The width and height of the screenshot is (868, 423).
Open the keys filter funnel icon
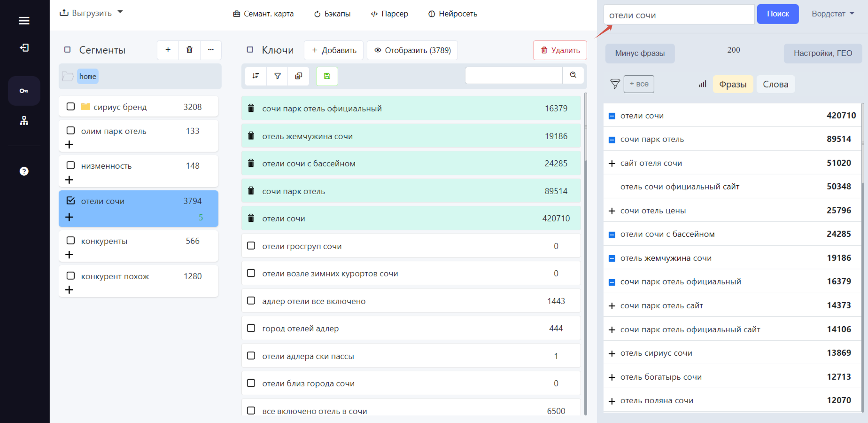pyautogui.click(x=278, y=76)
